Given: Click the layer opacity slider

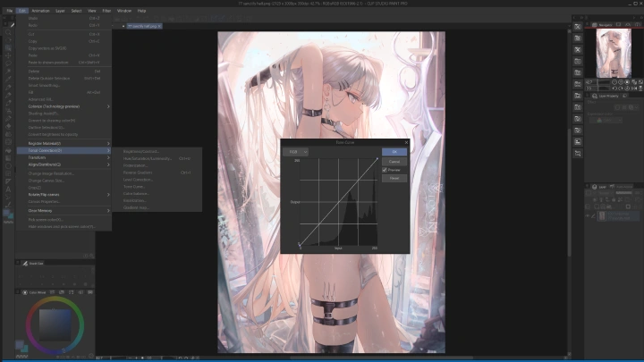Looking at the screenshot, I should click(x=624, y=193).
